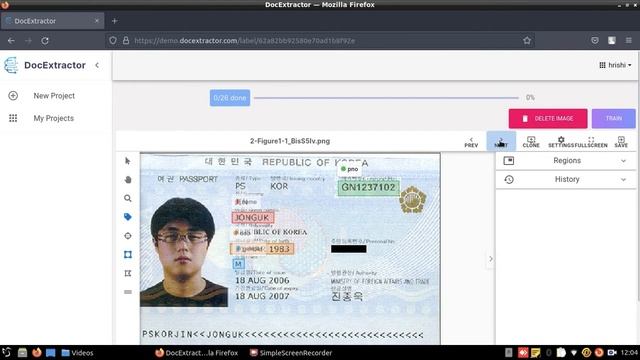Select the crosshair point tool
Image resolution: width=640 pixels, height=360 pixels.
pyautogui.click(x=128, y=236)
